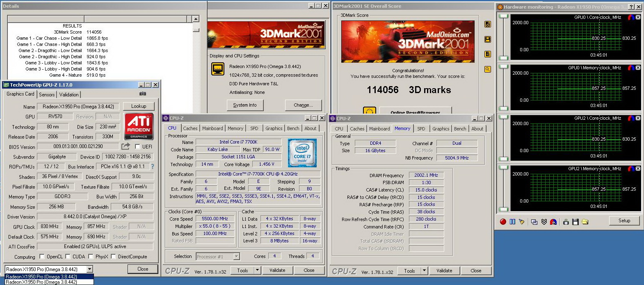Click the Setup button in Hardware monitoring
The height and width of the screenshot is (285, 644).
(624, 221)
